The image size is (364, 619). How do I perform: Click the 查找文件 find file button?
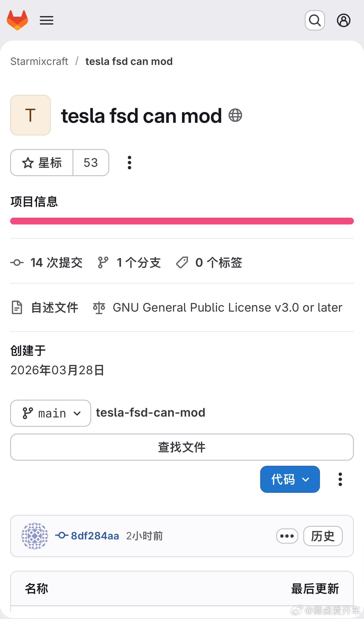click(x=182, y=447)
